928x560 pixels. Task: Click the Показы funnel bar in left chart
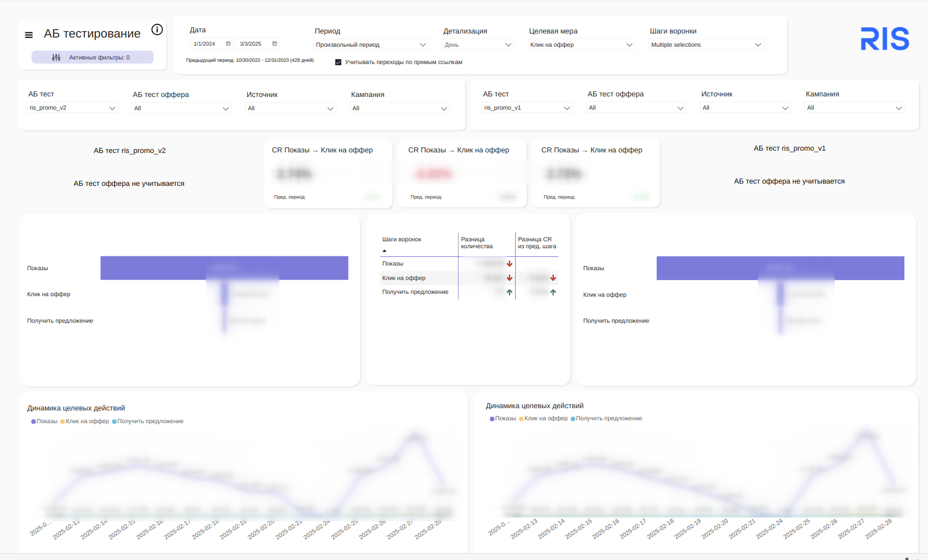pos(224,268)
